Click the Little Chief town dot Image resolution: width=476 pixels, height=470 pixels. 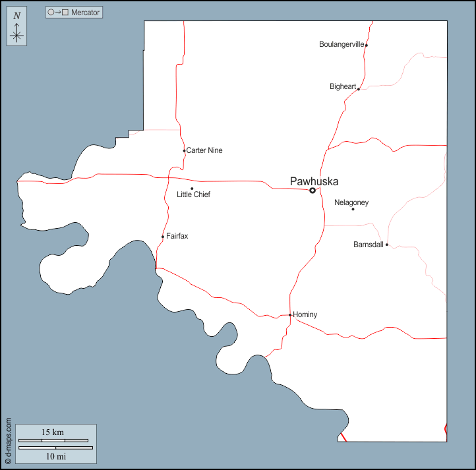(192, 189)
